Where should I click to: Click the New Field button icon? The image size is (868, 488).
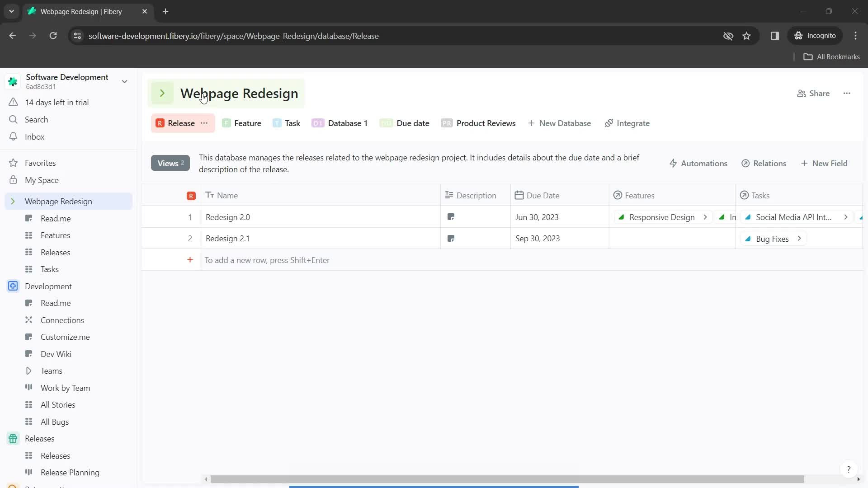805,163
